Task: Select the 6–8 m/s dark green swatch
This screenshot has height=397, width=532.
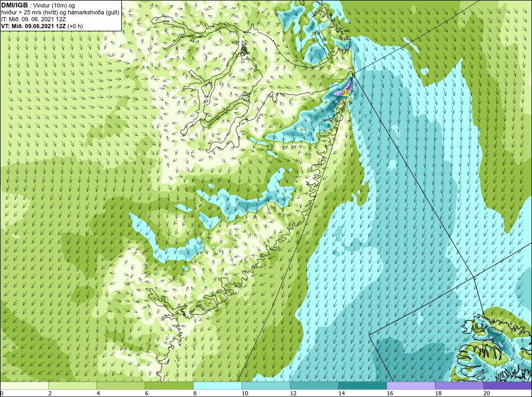Action: (x=169, y=386)
